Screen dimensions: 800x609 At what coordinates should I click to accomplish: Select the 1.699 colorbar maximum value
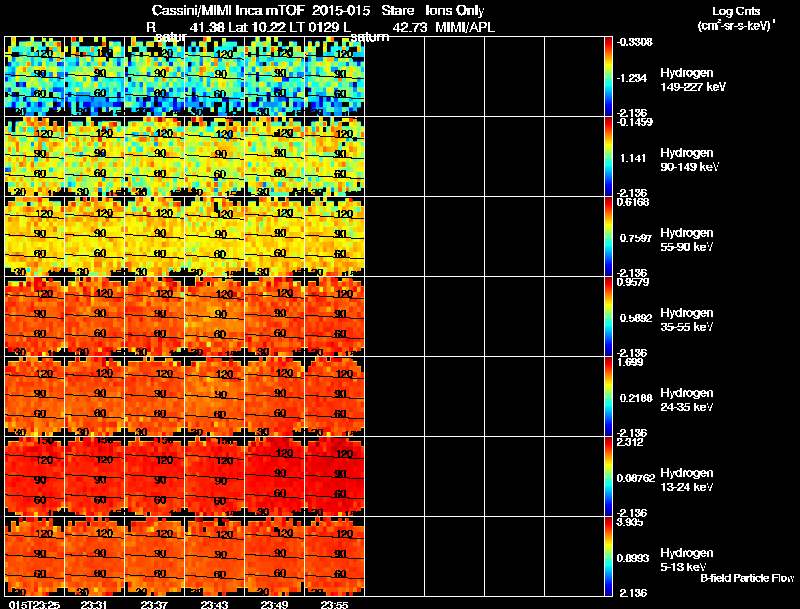pyautogui.click(x=630, y=362)
